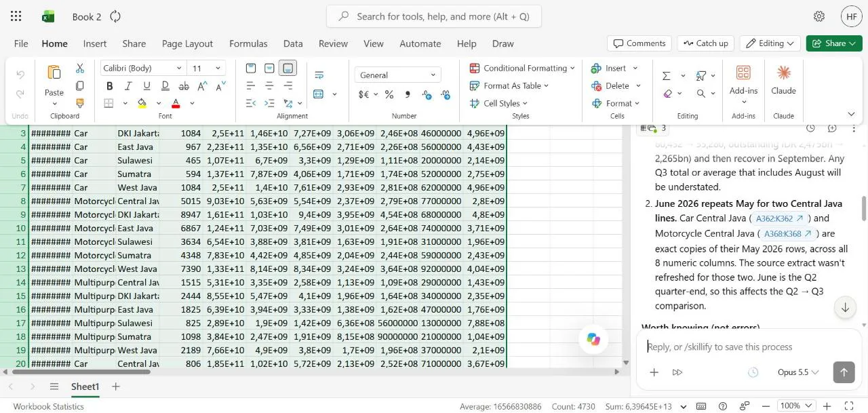The width and height of the screenshot is (868, 413).
Task: Click the search box for tools
Action: [x=434, y=16]
